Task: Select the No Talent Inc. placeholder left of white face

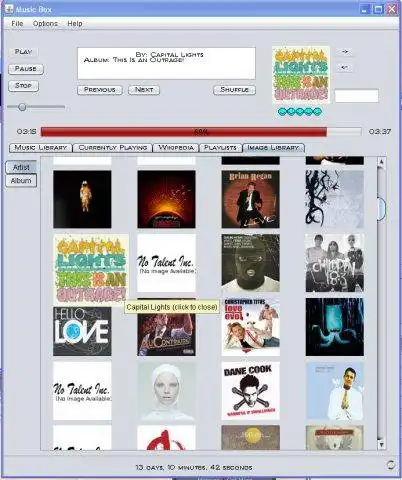Action: 82,391
